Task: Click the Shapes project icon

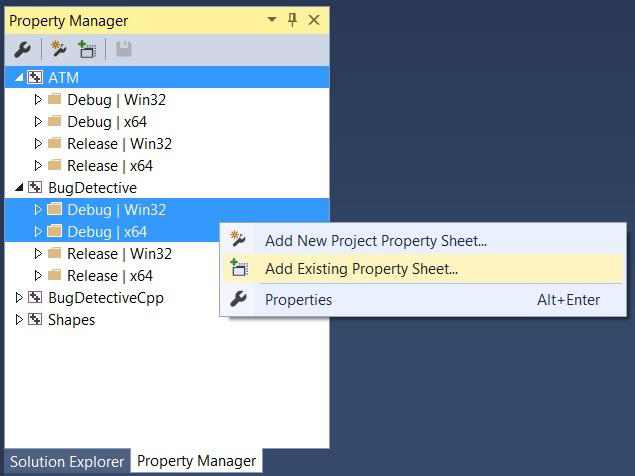Action: (35, 320)
